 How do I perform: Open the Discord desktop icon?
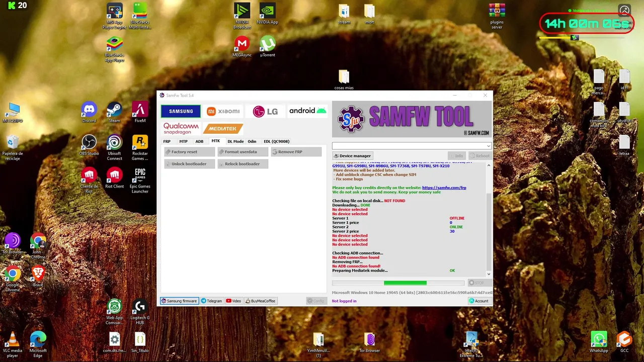[x=89, y=113]
